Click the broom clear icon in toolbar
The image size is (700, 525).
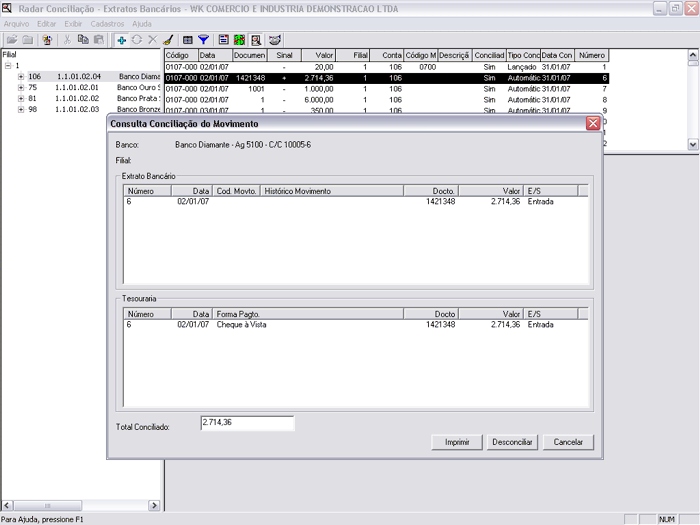(x=168, y=39)
